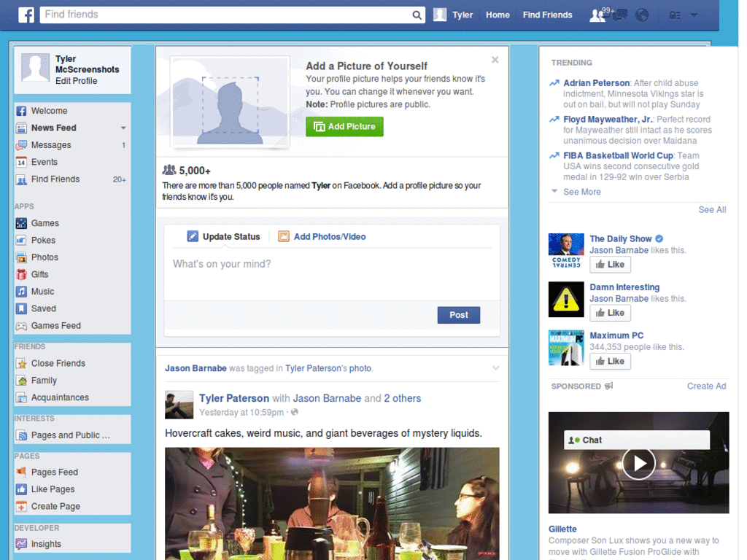747x560 pixels.
Task: Like the Damn Interesting page
Action: tap(611, 313)
